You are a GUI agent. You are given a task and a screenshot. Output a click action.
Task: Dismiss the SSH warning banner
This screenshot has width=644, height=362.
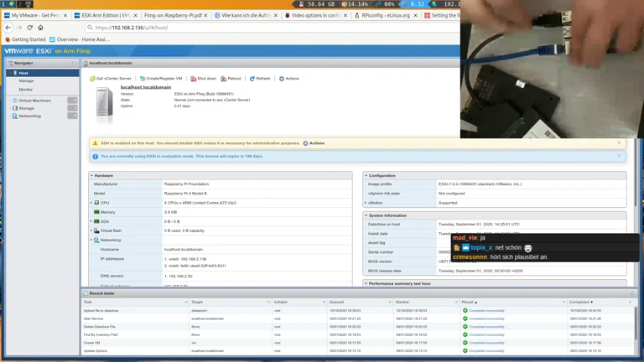(x=619, y=142)
